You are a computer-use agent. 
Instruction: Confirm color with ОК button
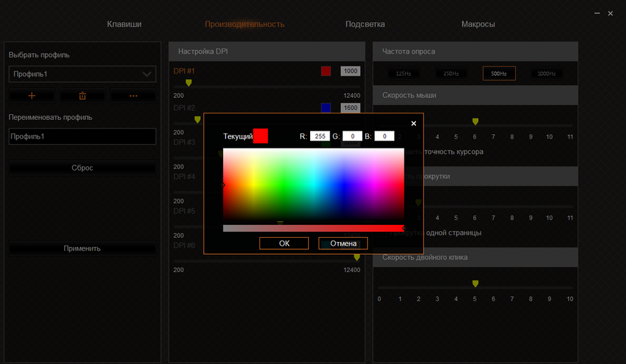284,243
